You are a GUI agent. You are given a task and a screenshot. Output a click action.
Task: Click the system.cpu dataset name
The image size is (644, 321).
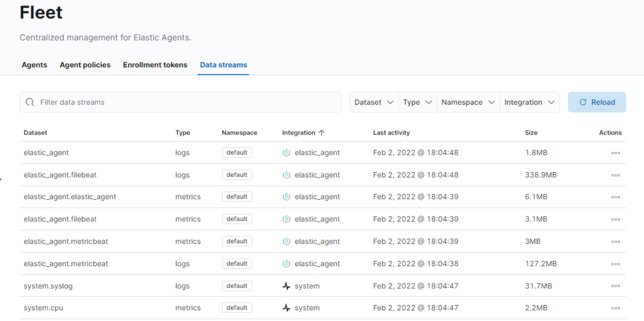43,308
